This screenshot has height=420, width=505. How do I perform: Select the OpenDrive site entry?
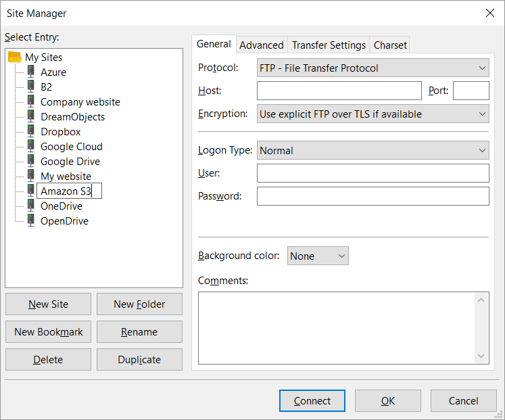pos(64,221)
